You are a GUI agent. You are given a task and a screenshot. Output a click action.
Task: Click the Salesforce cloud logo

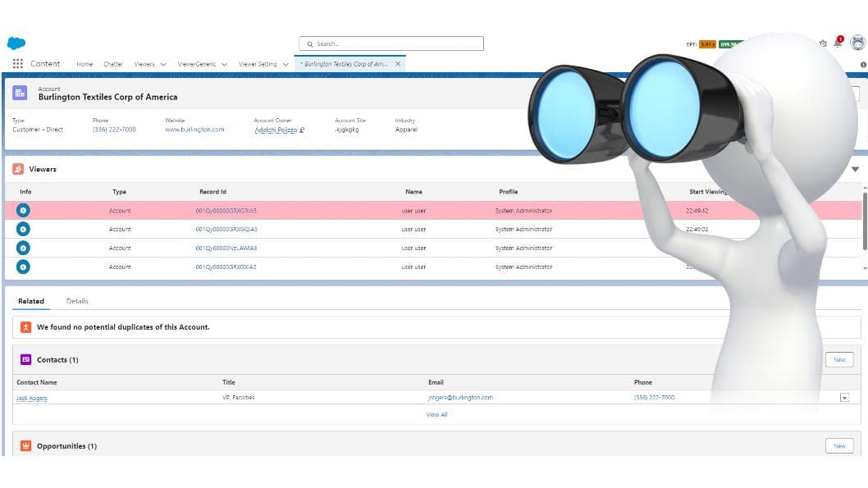click(x=16, y=43)
